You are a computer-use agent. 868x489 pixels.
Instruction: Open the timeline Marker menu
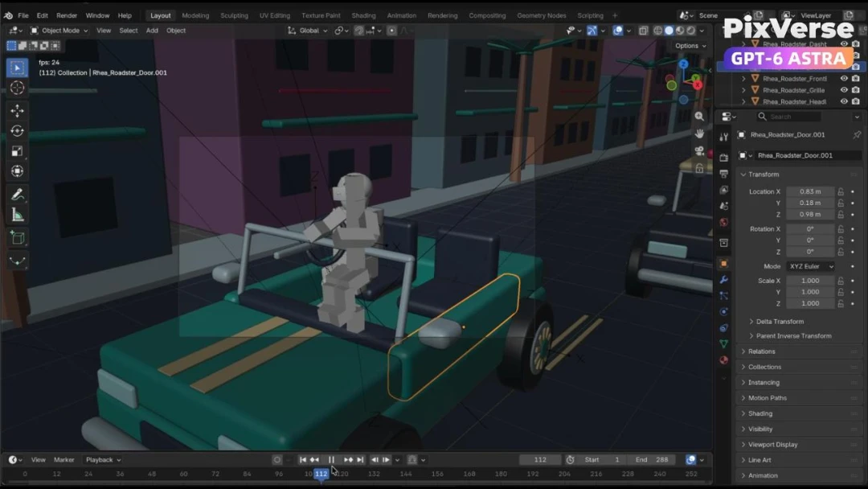(63, 460)
